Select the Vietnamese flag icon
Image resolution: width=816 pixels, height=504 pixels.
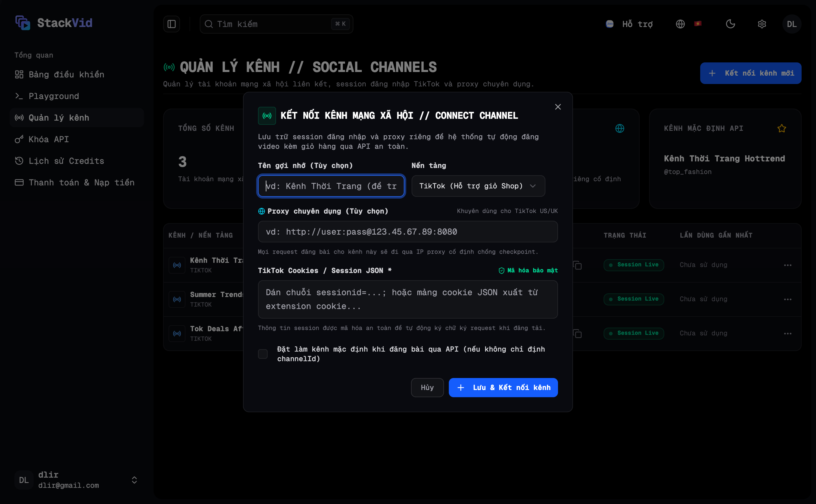pyautogui.click(x=698, y=24)
